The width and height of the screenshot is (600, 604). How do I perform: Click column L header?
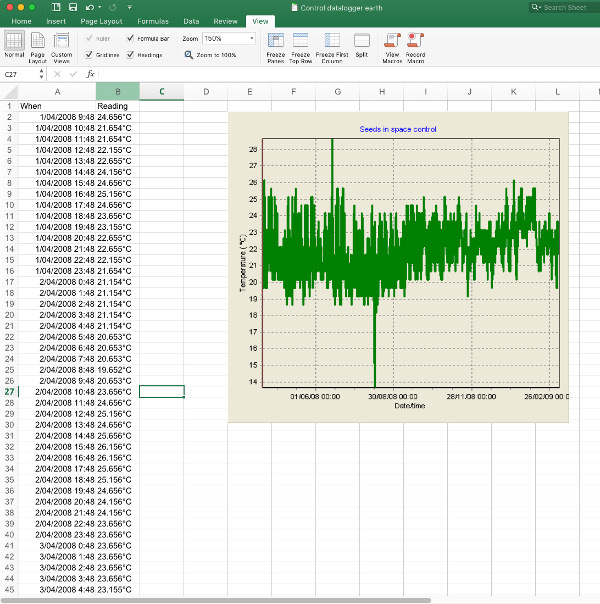click(557, 92)
